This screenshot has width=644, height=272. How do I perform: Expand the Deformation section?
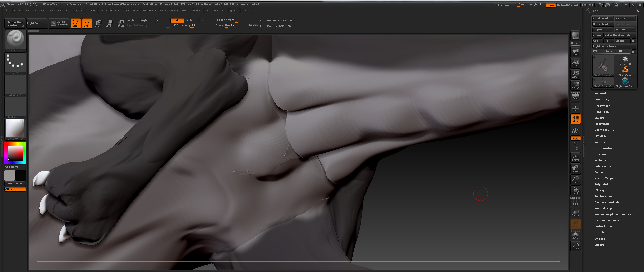(x=604, y=148)
